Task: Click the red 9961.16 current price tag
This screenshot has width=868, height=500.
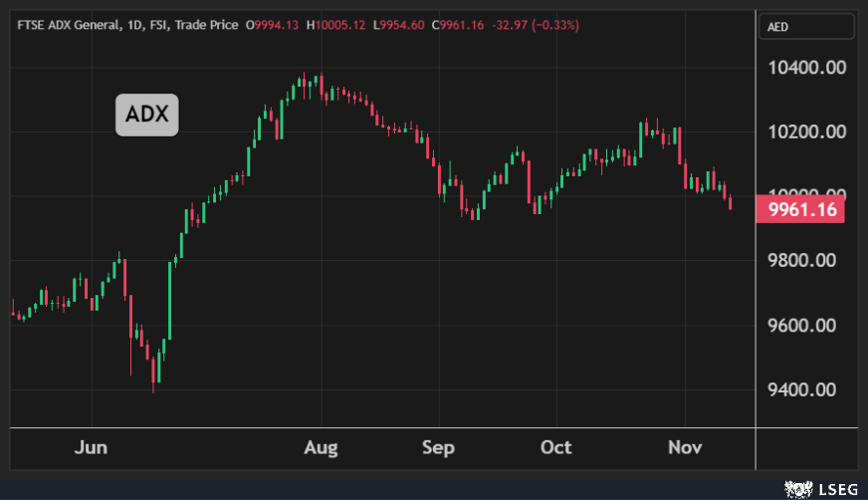Action: coord(800,210)
